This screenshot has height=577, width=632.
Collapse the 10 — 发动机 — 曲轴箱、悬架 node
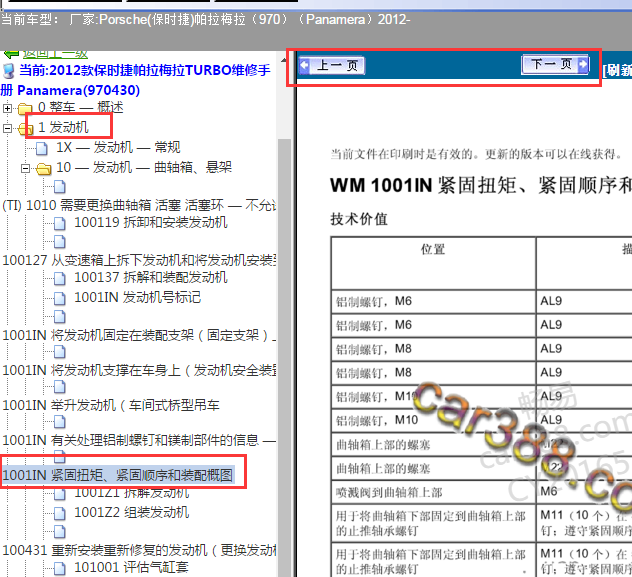[25, 168]
